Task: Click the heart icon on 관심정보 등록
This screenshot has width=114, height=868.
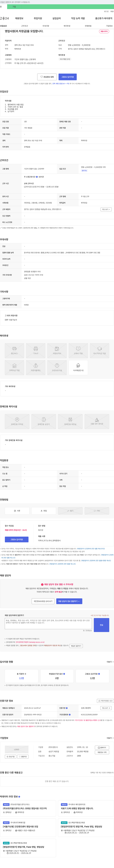Action: [x=42, y=77]
